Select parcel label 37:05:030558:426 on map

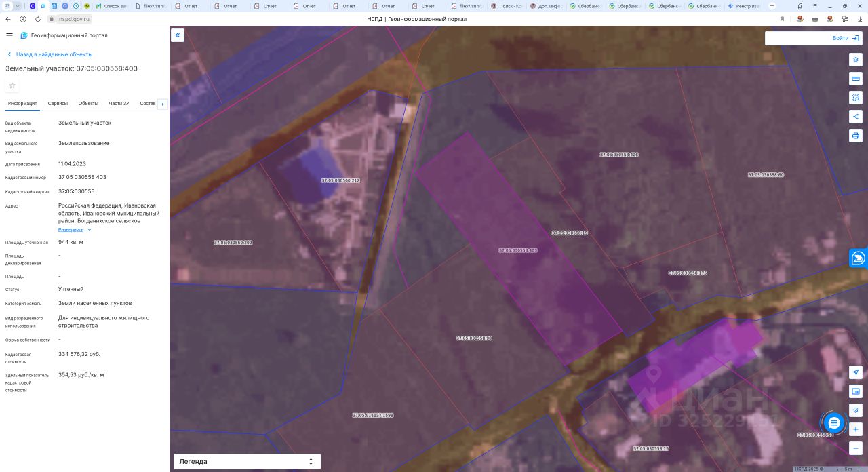click(619, 155)
